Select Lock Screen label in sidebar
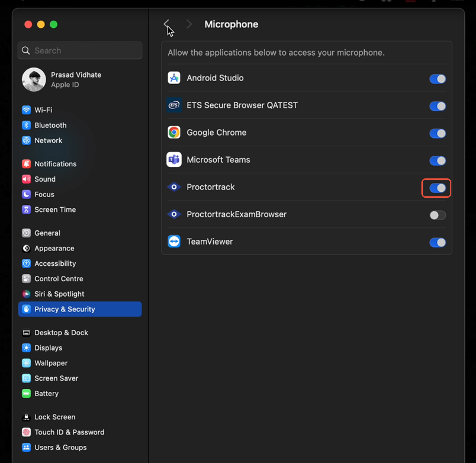476x463 pixels. (55, 417)
